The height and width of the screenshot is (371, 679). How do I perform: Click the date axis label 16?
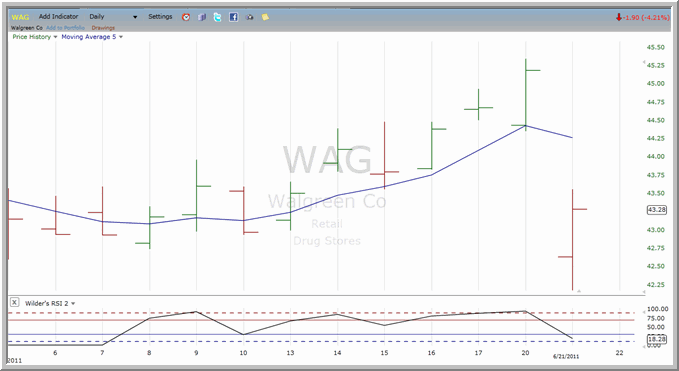pos(431,353)
